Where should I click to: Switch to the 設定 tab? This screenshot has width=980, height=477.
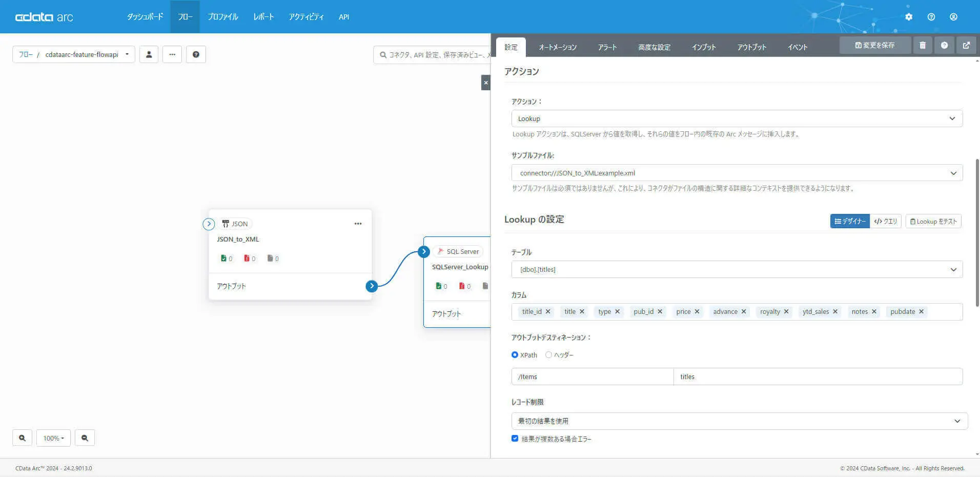point(511,47)
